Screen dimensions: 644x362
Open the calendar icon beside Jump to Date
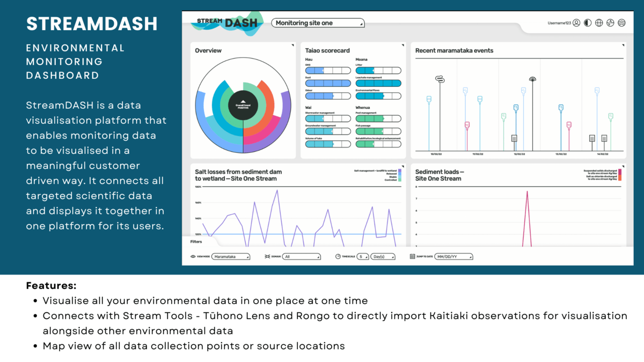[x=412, y=256]
